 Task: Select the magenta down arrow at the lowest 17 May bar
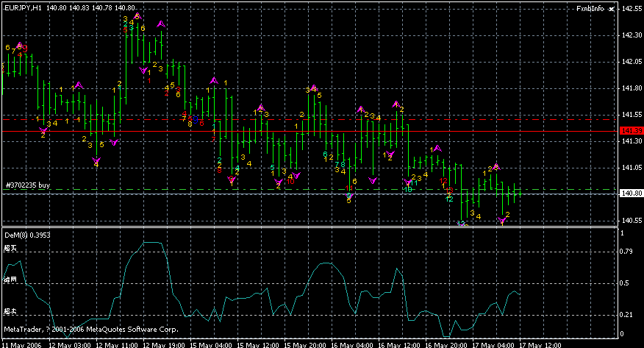pos(503,220)
